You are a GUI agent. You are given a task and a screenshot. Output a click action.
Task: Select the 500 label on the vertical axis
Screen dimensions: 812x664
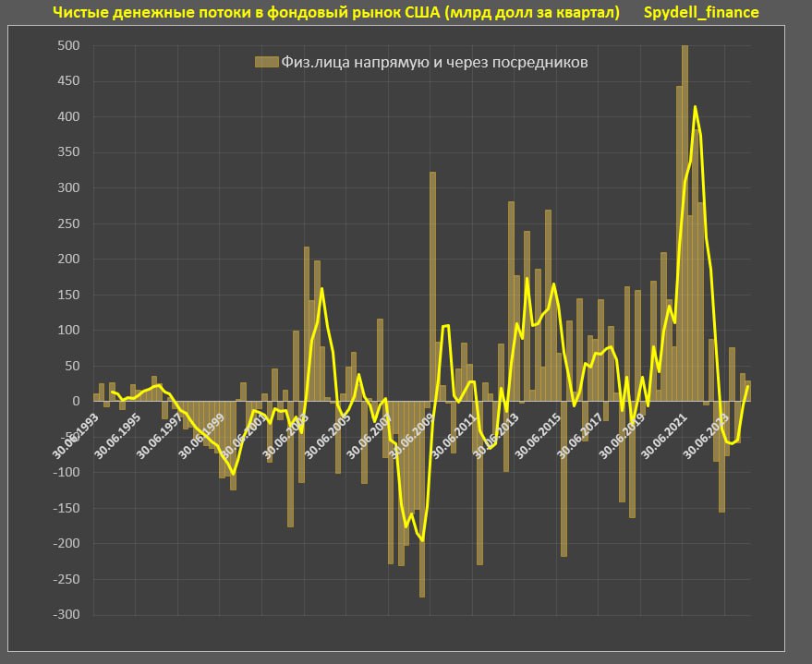69,46
